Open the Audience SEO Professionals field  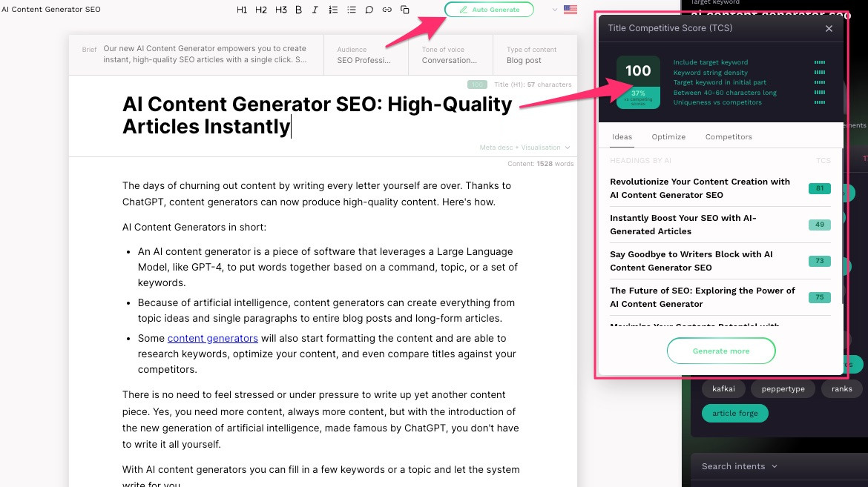[366, 55]
